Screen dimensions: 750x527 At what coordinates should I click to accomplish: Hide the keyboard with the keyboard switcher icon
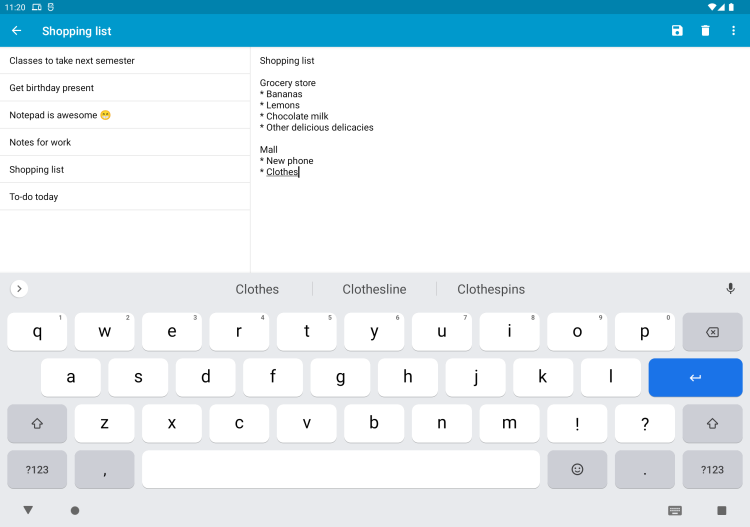coord(675,510)
